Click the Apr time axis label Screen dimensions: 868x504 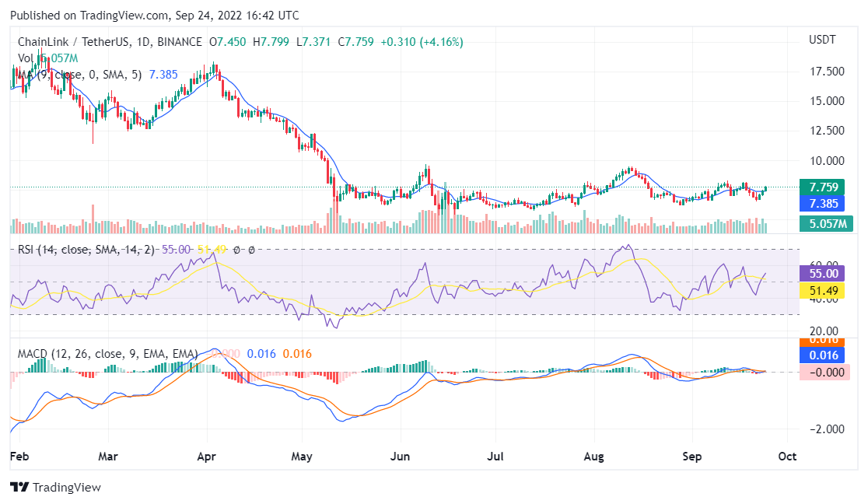coord(206,457)
